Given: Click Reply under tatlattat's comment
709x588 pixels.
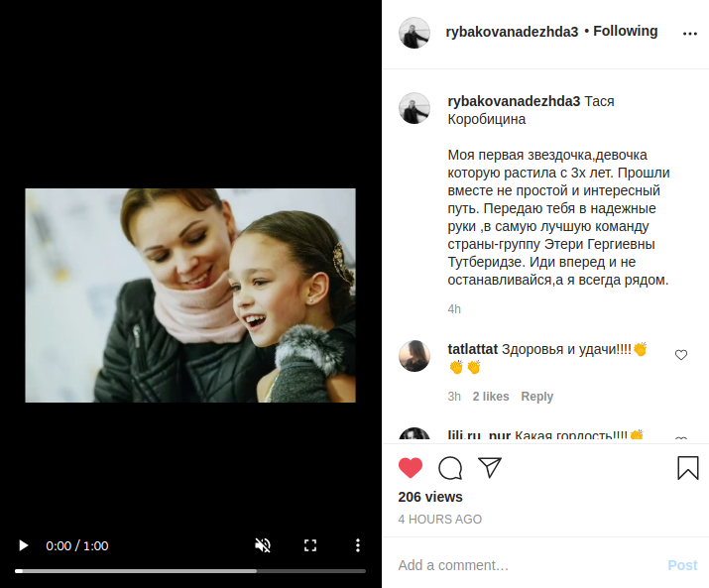Looking at the screenshot, I should pyautogui.click(x=536, y=397).
